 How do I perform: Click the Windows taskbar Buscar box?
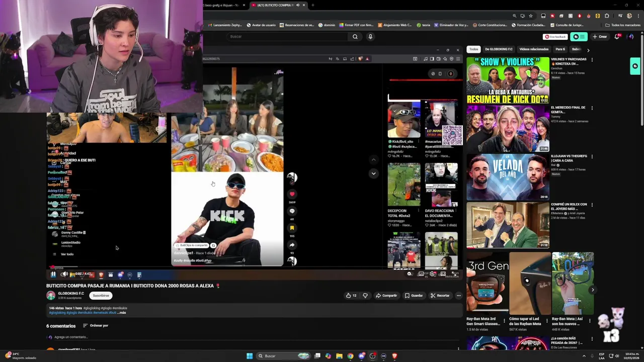click(x=284, y=356)
